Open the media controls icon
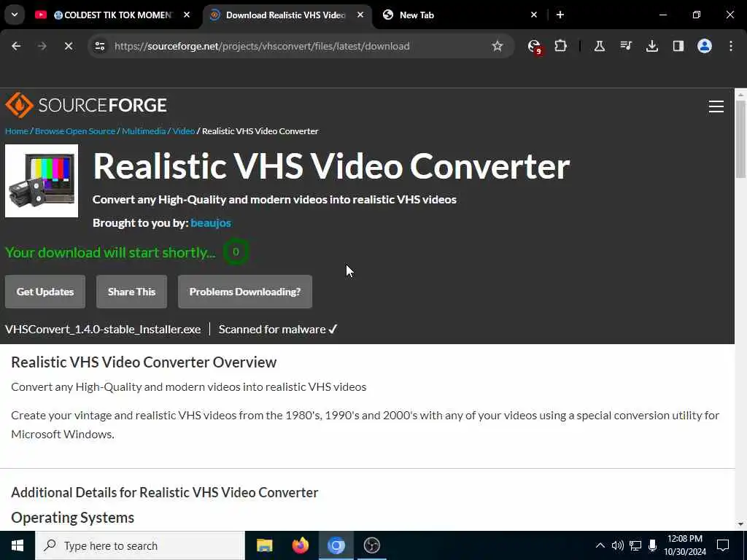747x560 pixels. 625,46
